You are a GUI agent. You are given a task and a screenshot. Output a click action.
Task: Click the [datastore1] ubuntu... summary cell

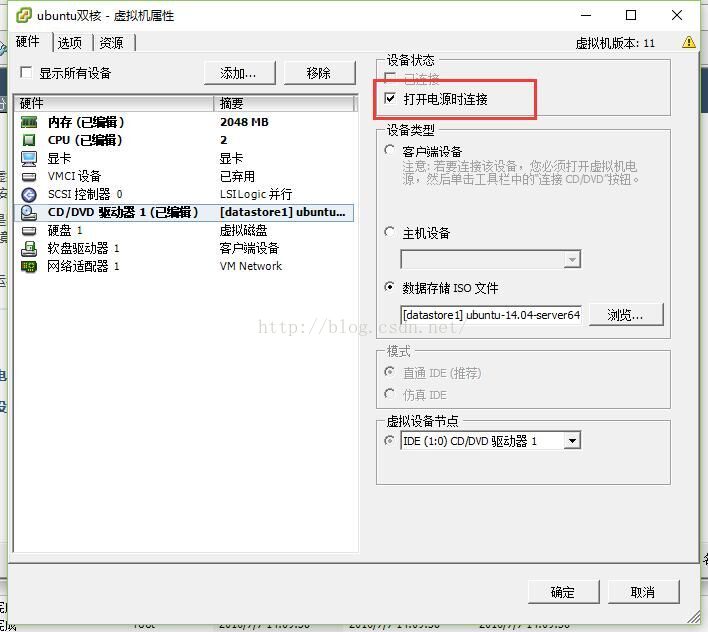point(283,212)
